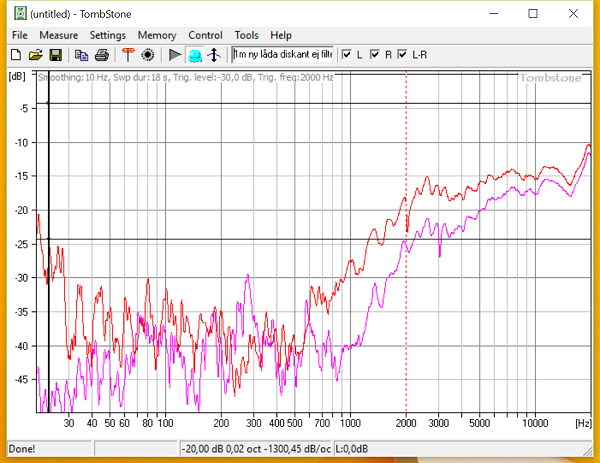Print the graph with the printer icon
The width and height of the screenshot is (600, 463).
point(101,55)
